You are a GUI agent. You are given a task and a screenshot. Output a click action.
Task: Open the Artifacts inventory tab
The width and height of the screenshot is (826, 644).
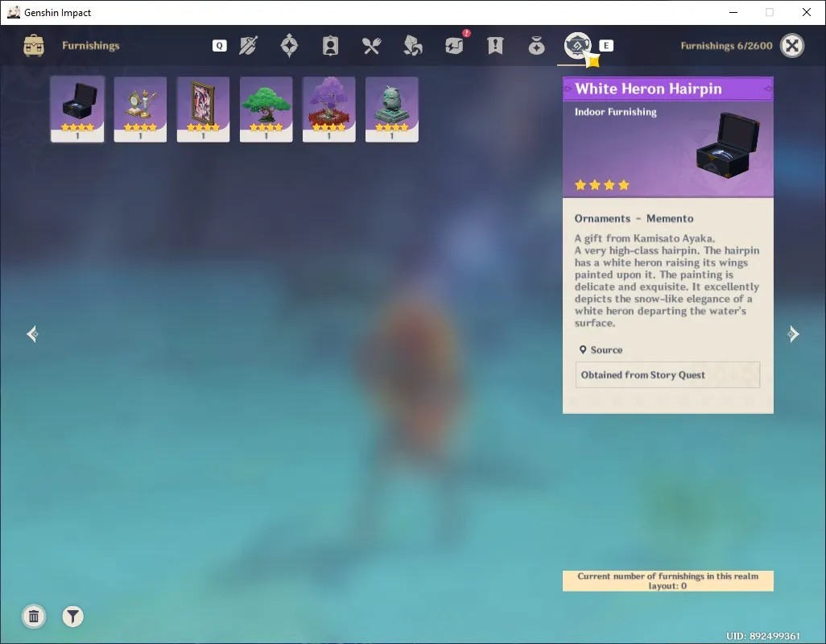point(289,46)
